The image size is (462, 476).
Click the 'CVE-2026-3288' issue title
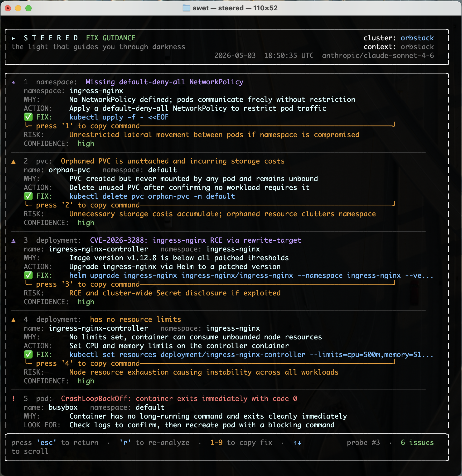(196, 240)
